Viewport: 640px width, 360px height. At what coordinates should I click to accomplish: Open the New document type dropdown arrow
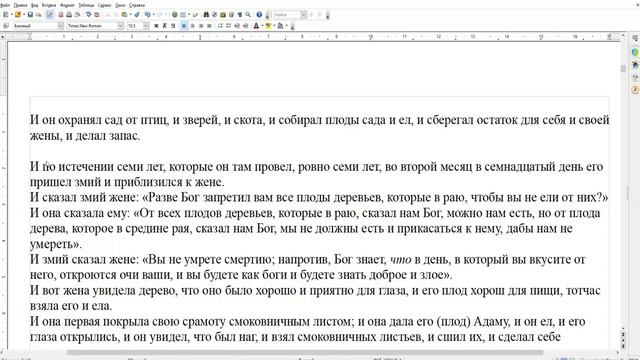coord(11,14)
